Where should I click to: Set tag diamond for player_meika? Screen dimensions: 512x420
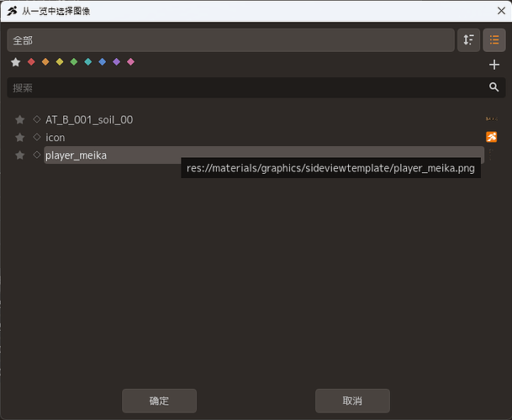37,155
